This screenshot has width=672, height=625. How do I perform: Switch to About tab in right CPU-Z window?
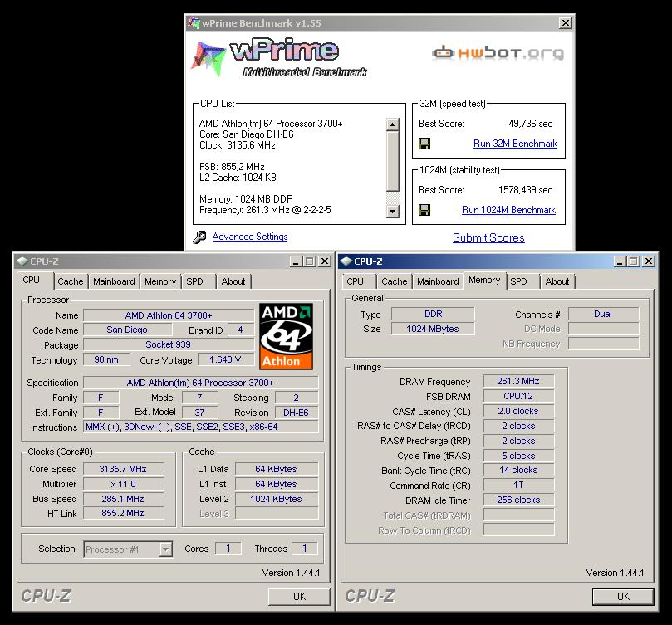pyautogui.click(x=557, y=281)
